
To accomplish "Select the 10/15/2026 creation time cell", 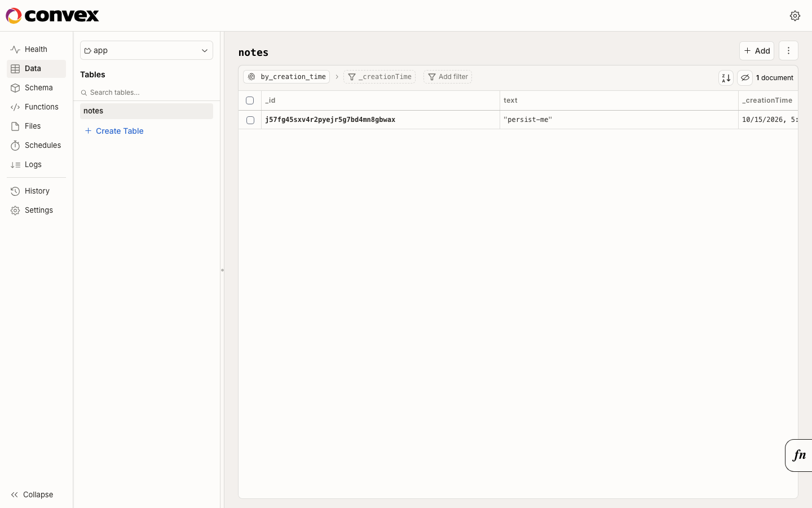I will 768,120.
